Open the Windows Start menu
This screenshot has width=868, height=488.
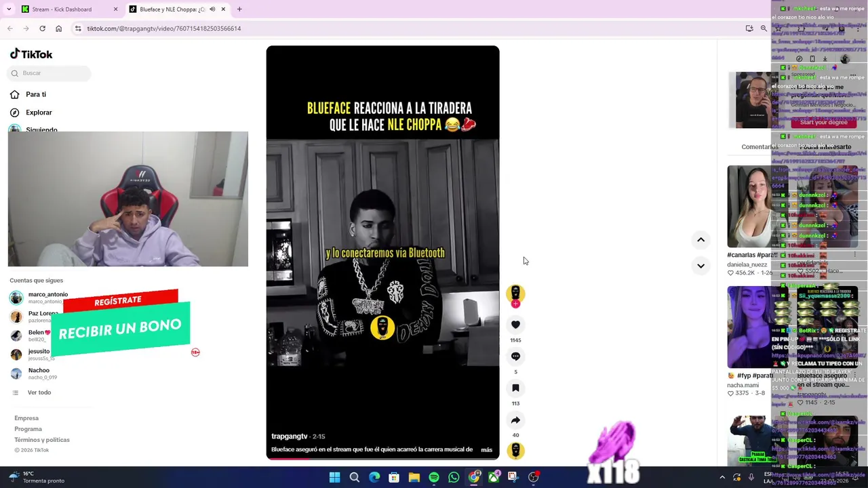coord(334,477)
